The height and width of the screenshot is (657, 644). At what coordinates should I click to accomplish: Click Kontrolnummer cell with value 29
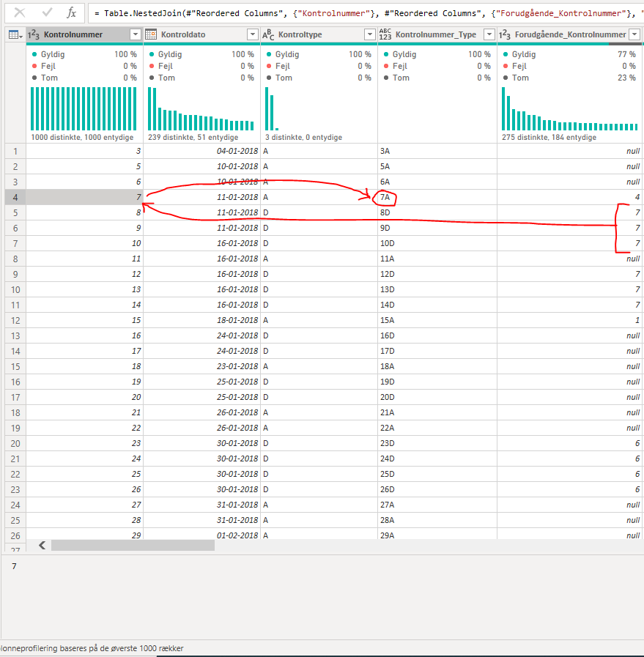pos(85,535)
